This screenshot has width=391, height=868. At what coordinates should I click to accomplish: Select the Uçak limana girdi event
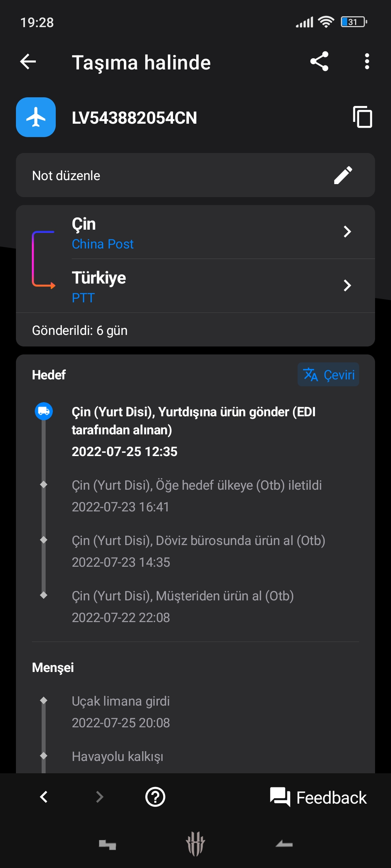(x=121, y=712)
